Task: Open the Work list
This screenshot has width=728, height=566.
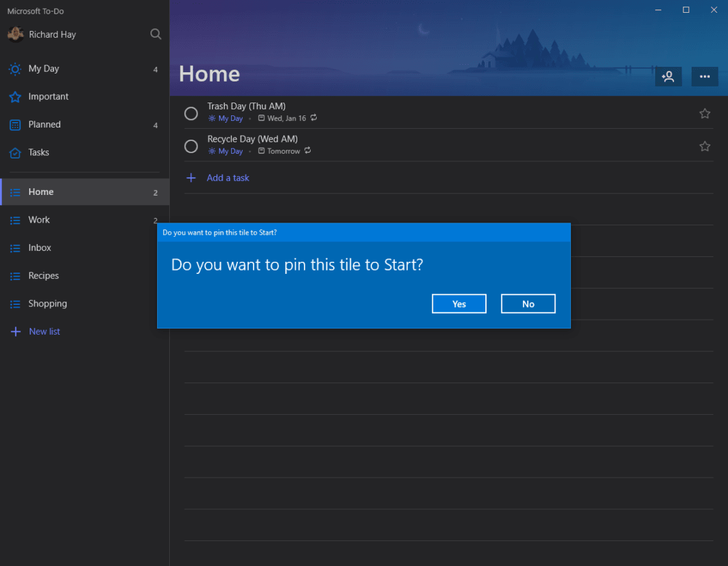Action: pyautogui.click(x=39, y=219)
